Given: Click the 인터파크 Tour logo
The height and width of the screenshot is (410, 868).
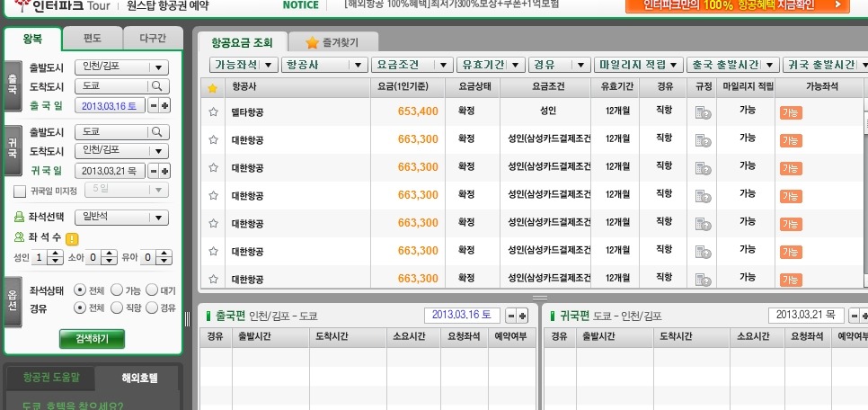Looking at the screenshot, I should 61,5.
